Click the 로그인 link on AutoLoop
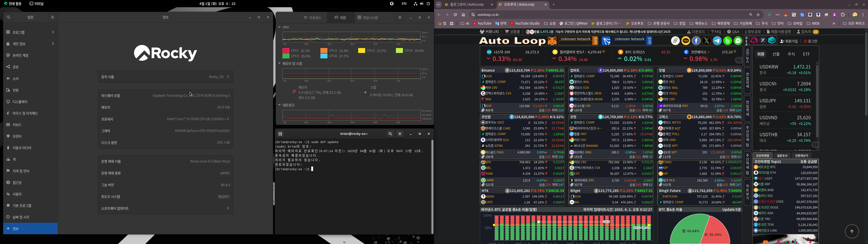The width and height of the screenshot is (868, 244). (x=810, y=41)
